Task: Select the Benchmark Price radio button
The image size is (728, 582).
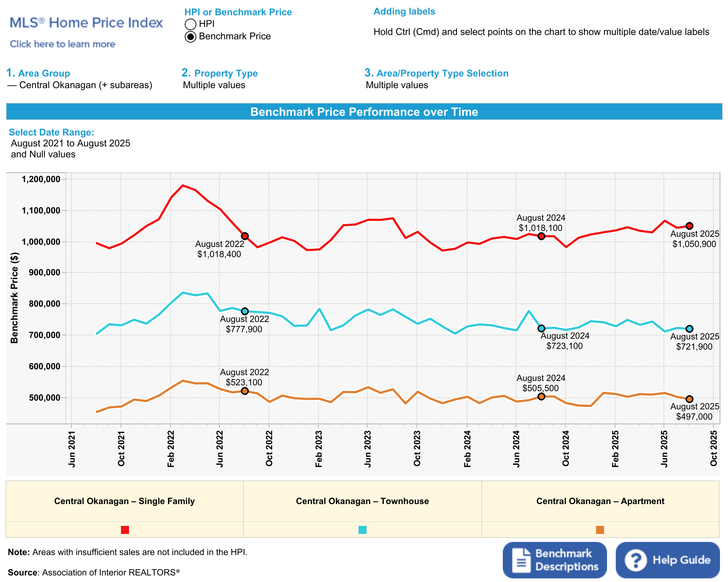Action: point(191,37)
